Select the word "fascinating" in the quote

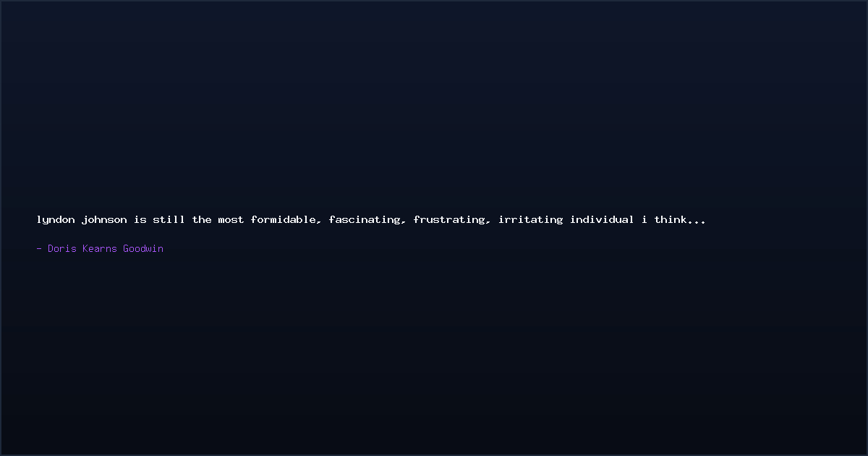(364, 219)
